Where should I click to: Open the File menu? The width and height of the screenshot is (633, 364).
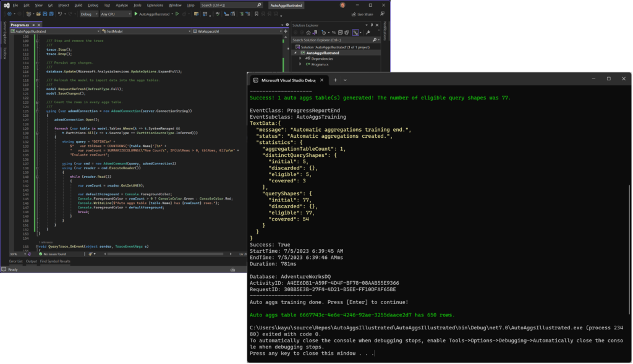15,5
